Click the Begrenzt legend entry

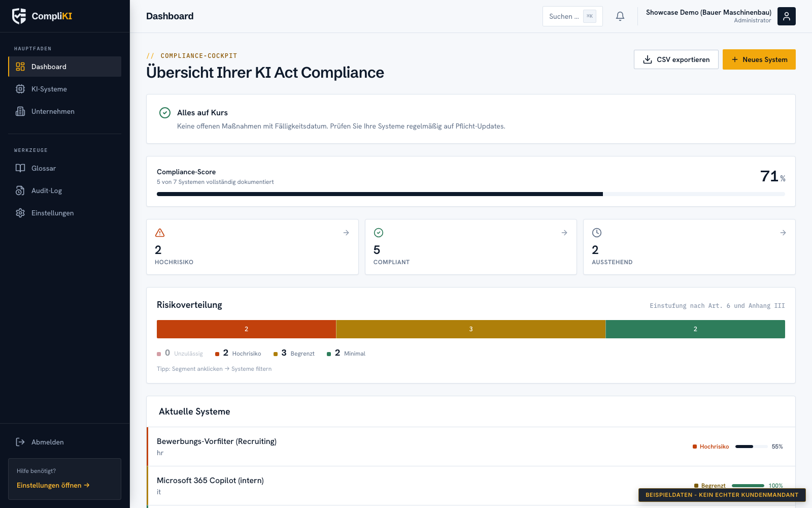point(294,353)
